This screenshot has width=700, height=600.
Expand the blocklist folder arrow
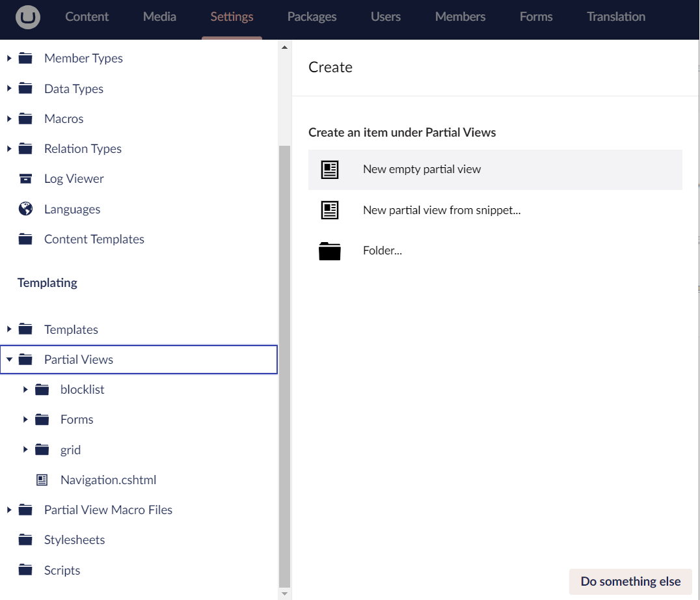coord(25,390)
